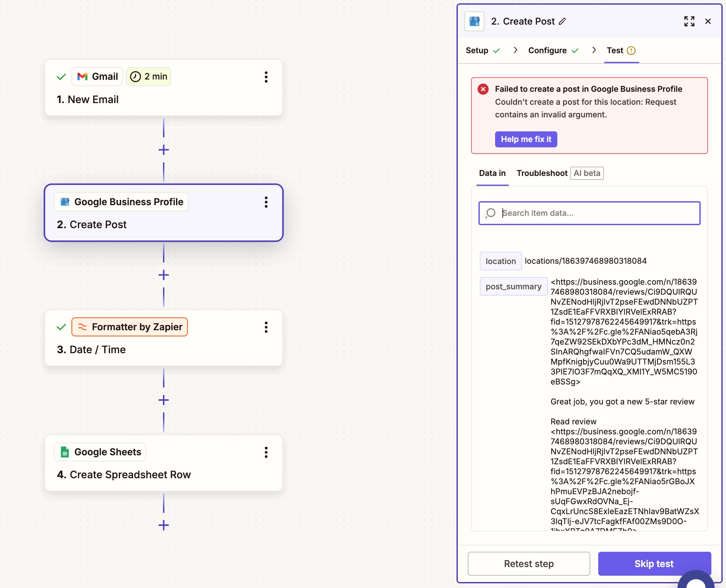726x588 pixels.
Task: Expand the step panel to fullscreen
Action: pyautogui.click(x=689, y=21)
